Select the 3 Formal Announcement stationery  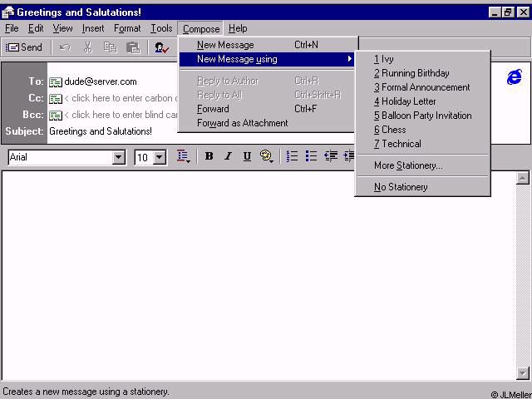coord(422,87)
